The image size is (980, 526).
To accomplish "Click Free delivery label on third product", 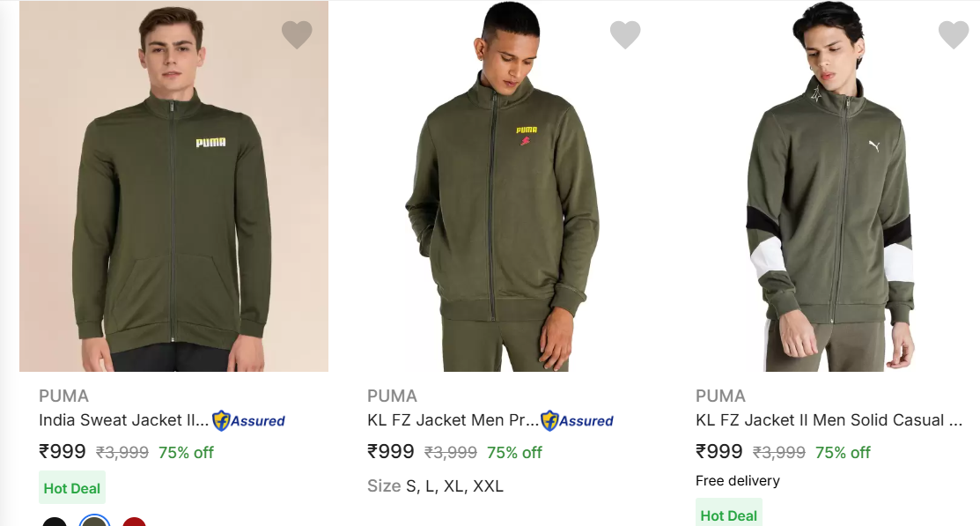I will pos(737,481).
